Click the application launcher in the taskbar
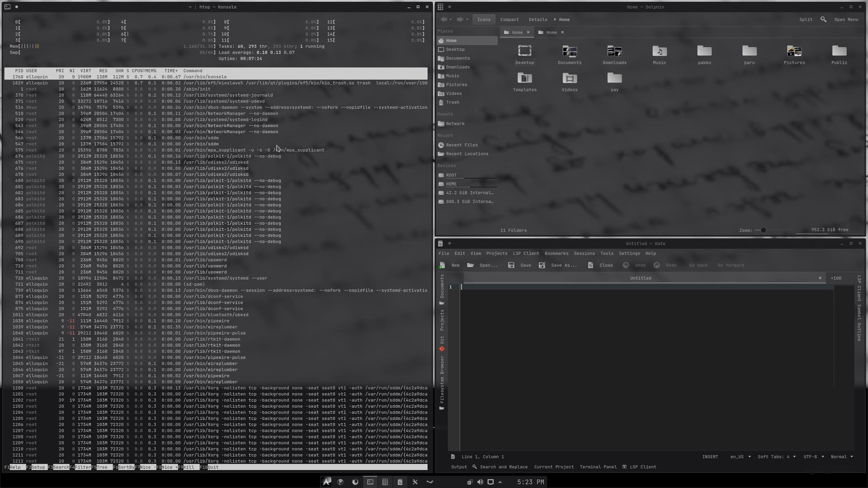Viewport: 868px width, 488px height. pos(326,482)
